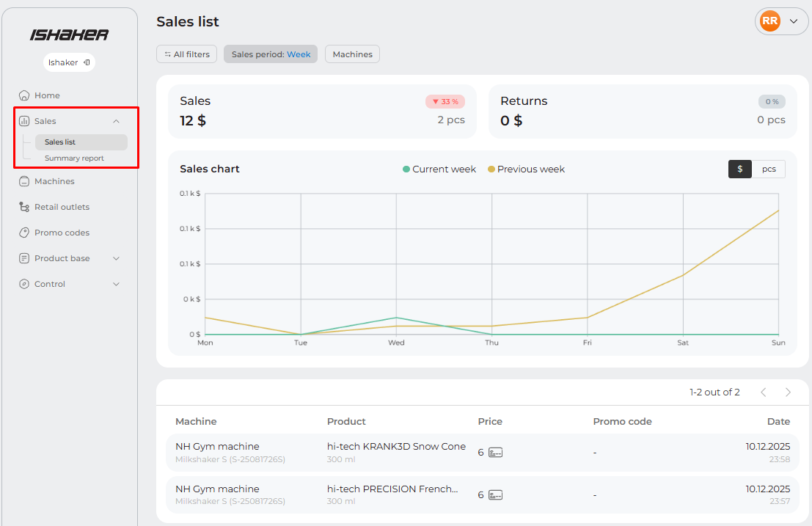Open the Sales period Week filter
Image resolution: width=812 pixels, height=526 pixels.
tap(271, 54)
